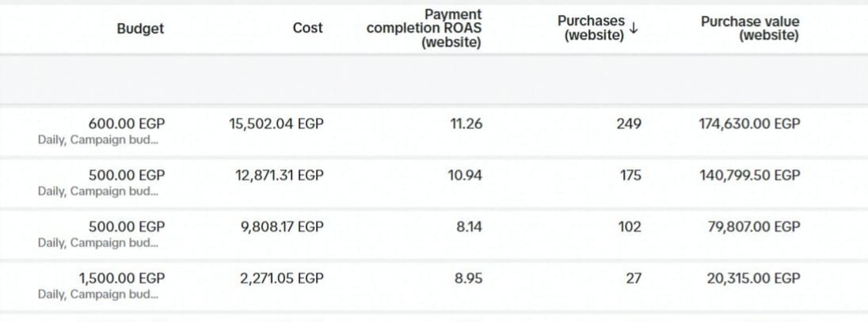
Task: Select the 600.00 EGP budget cell
Action: pos(127,123)
